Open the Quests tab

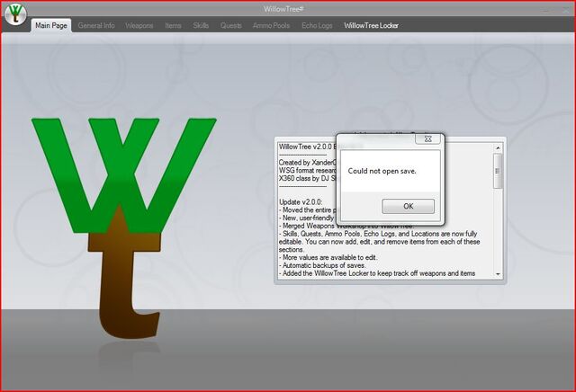tap(231, 25)
